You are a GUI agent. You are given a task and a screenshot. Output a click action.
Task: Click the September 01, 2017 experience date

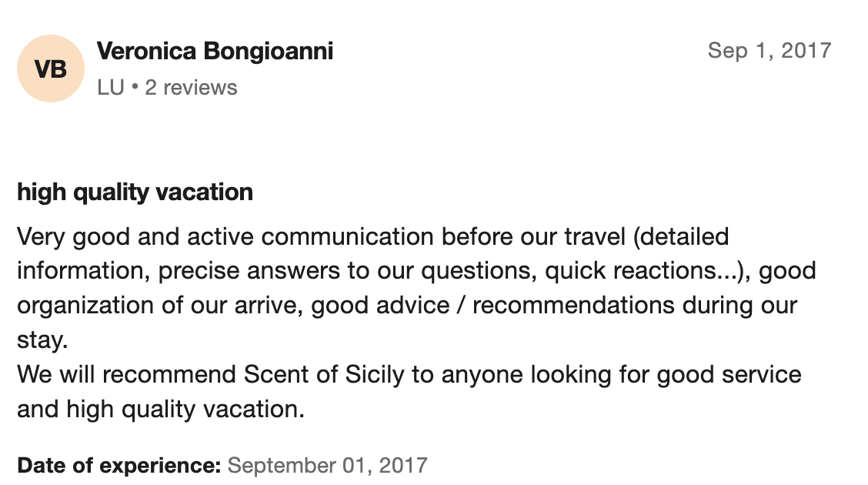(327, 465)
